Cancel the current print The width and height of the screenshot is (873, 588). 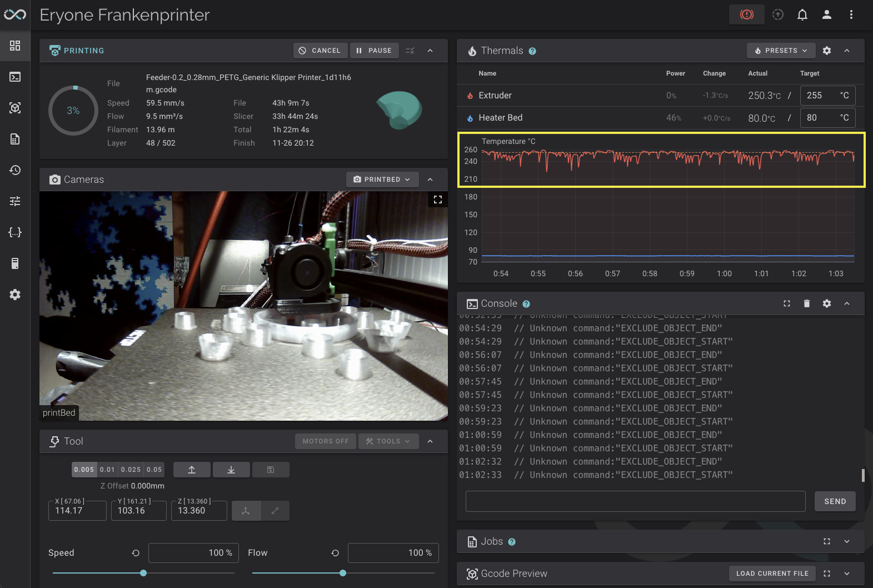pyautogui.click(x=320, y=51)
